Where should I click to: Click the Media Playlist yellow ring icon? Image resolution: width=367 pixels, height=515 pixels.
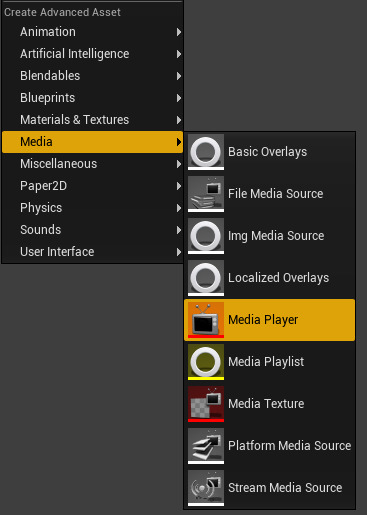pos(206,362)
